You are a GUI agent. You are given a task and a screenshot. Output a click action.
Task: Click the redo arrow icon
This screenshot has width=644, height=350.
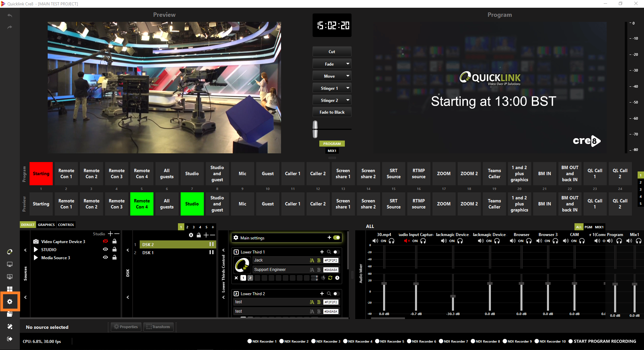10,27
